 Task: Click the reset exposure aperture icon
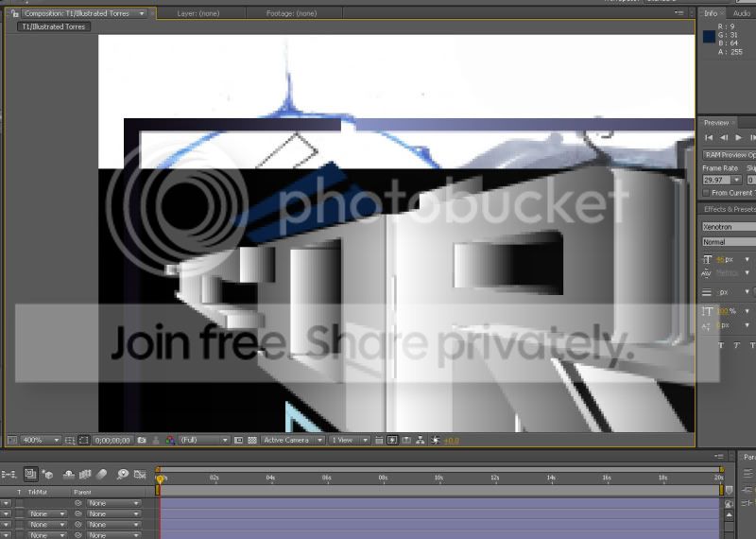[x=435, y=440]
